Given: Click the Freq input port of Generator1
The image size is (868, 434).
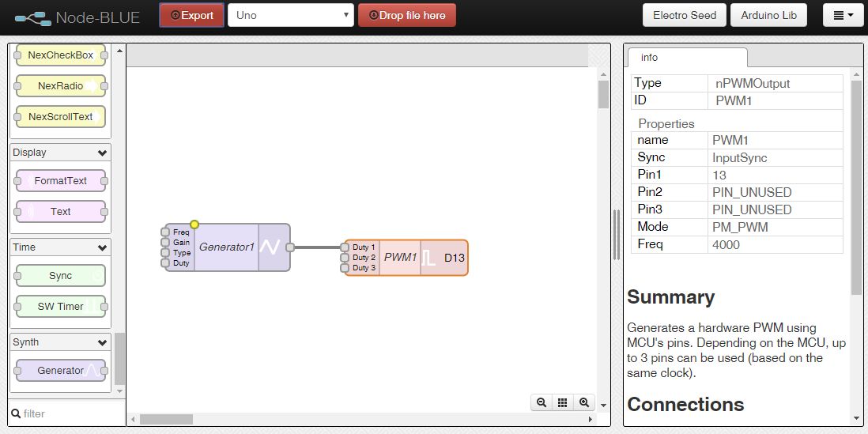Looking at the screenshot, I should pyautogui.click(x=165, y=232).
